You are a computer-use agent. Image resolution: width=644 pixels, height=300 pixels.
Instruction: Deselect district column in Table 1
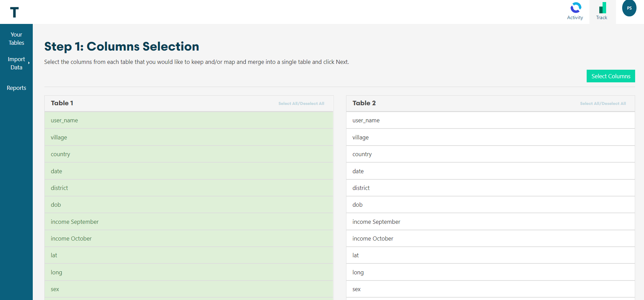point(189,188)
